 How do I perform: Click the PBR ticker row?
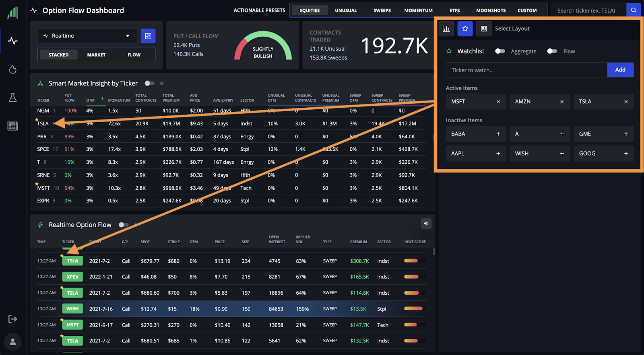pos(231,137)
